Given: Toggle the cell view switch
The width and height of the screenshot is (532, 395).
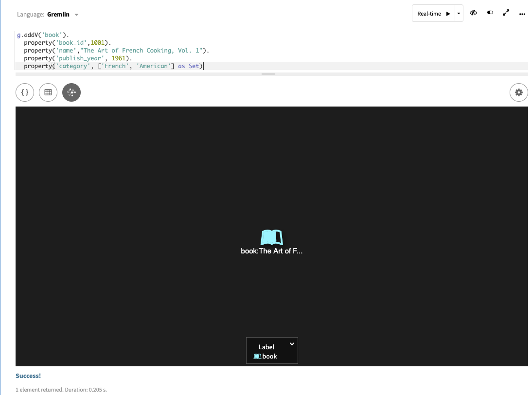Looking at the screenshot, I should [x=490, y=14].
